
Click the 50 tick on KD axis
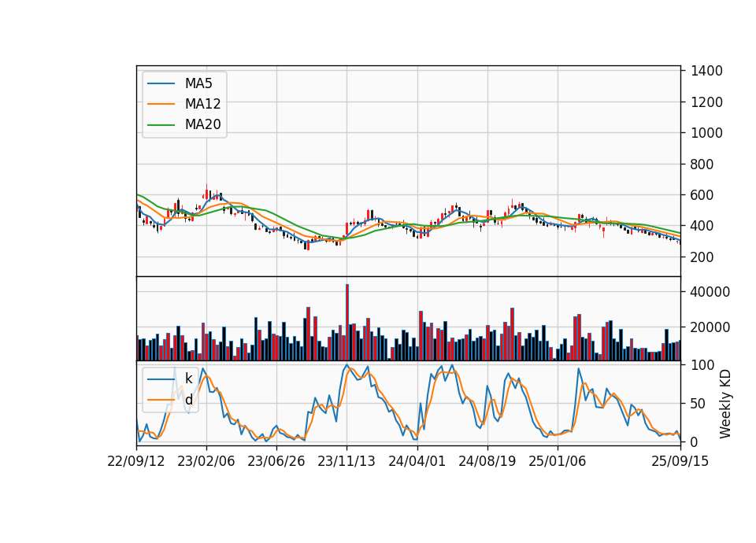(699, 404)
